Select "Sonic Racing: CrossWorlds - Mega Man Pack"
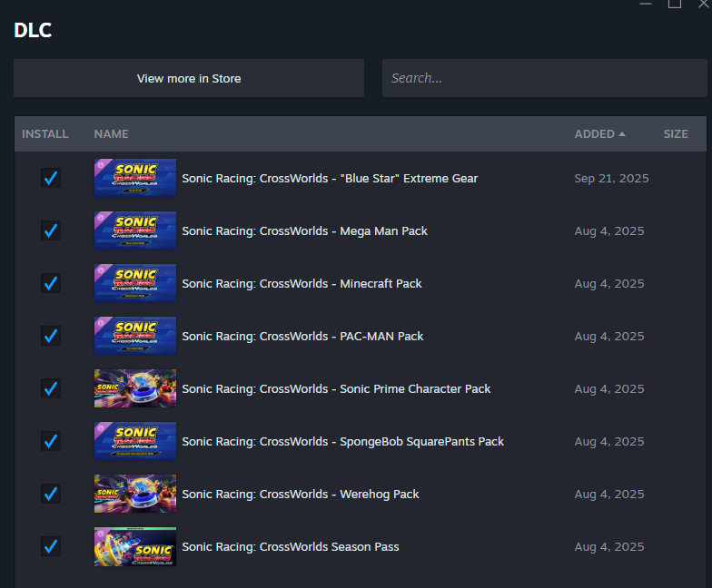Image resolution: width=712 pixels, height=588 pixels. pos(305,230)
